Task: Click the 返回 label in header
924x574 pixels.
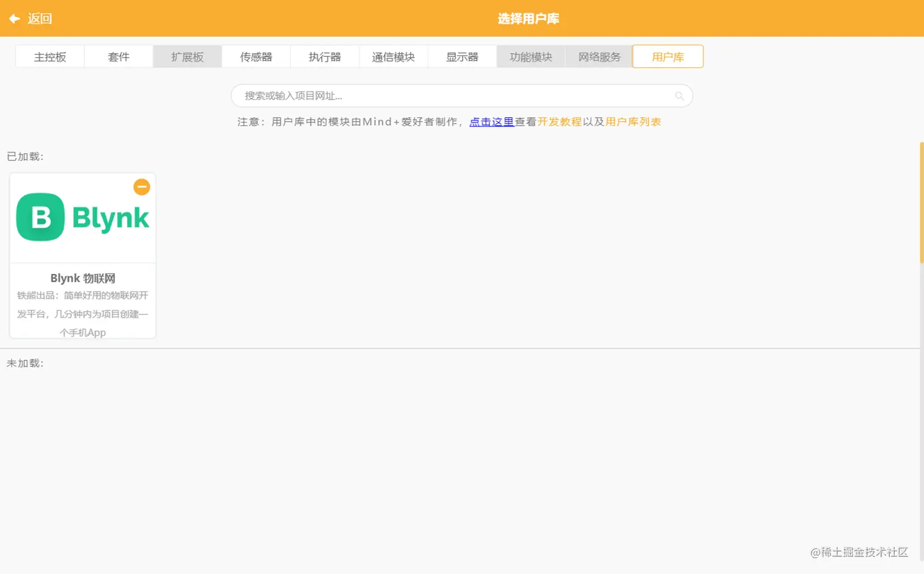Action: tap(40, 18)
